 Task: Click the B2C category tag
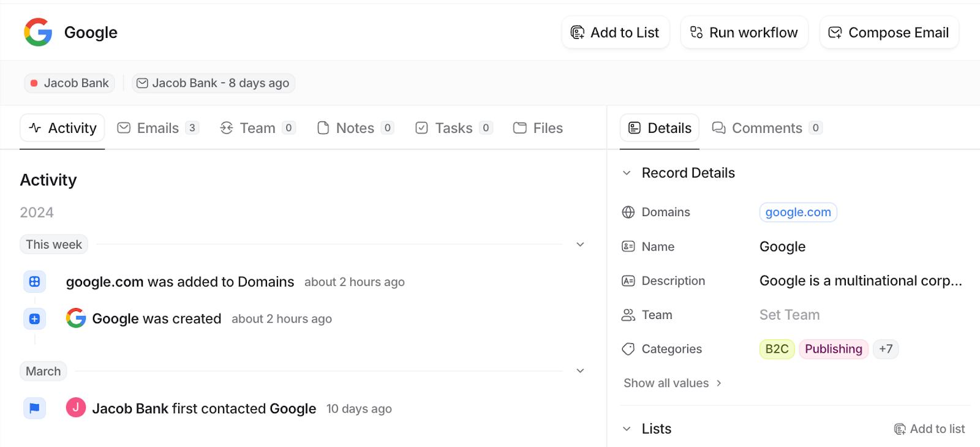pos(777,349)
